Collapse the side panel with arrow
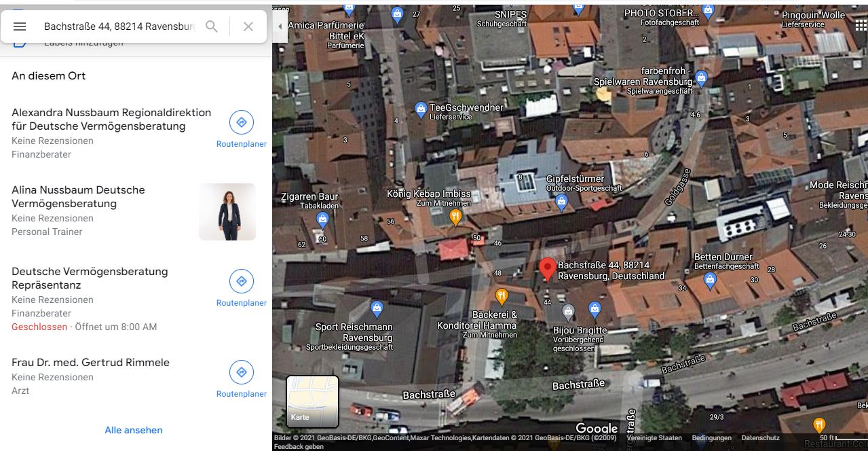Viewport: 868px width, 451px height. click(x=280, y=26)
